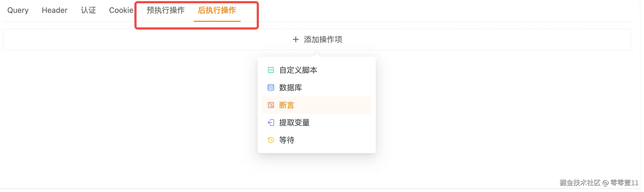Choose 自定义脚本 from the popup menu
The height and width of the screenshot is (192, 644).
[298, 70]
